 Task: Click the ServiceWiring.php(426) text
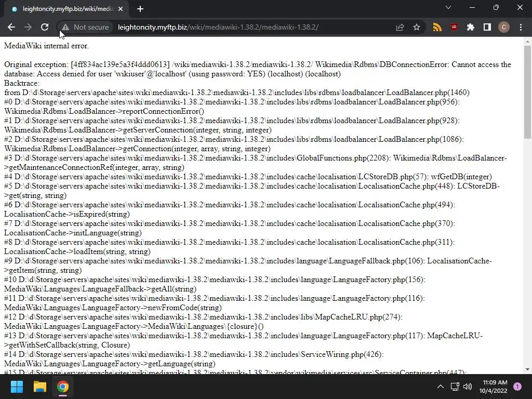pos(342,354)
